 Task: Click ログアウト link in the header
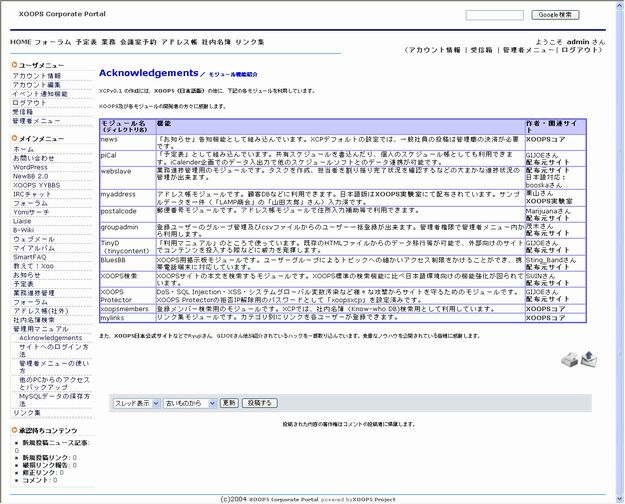580,50
